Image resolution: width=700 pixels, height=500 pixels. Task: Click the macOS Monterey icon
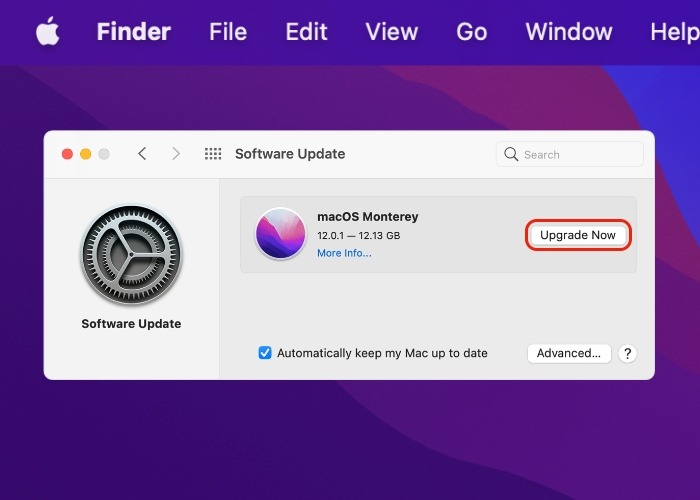(281, 234)
